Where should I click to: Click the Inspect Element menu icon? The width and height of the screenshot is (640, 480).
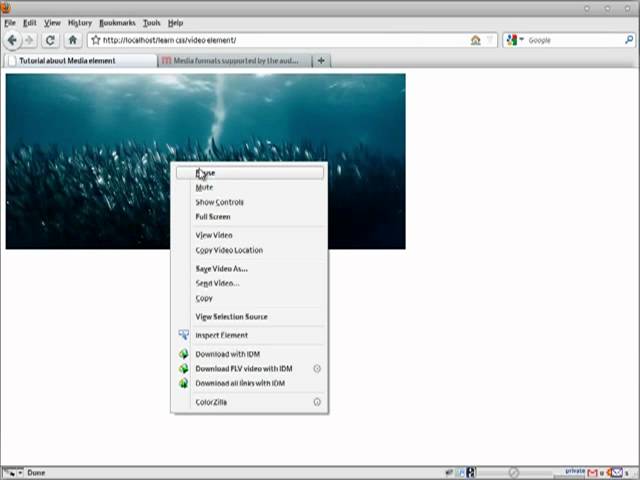184,335
